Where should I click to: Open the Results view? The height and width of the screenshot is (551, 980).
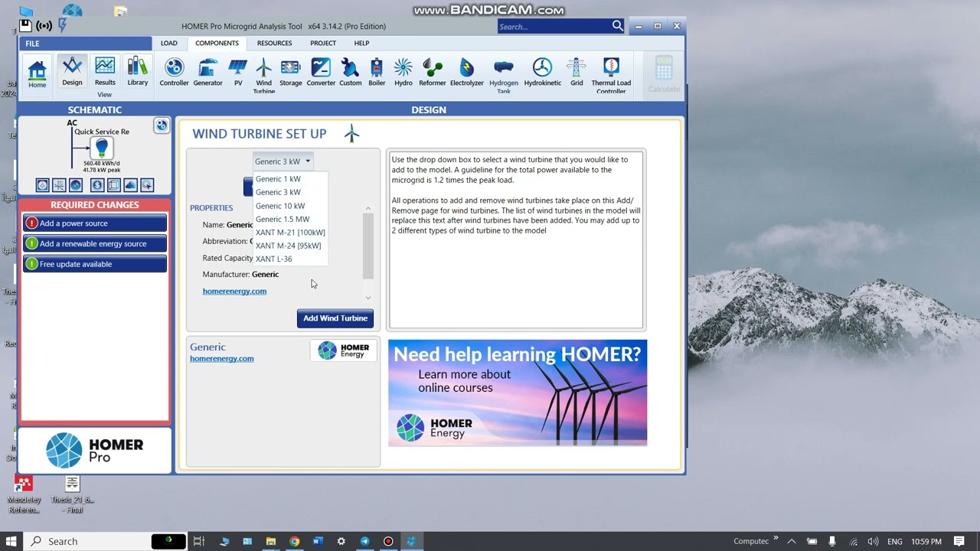point(105,72)
